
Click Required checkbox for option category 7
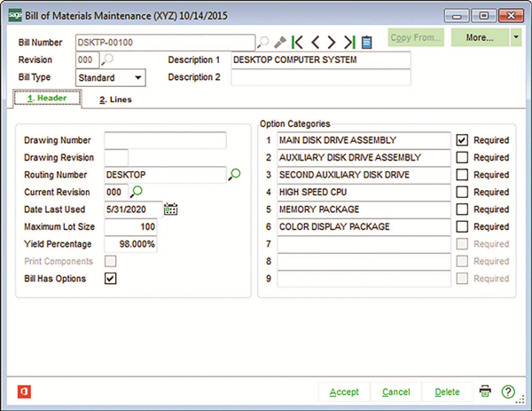pyautogui.click(x=462, y=244)
